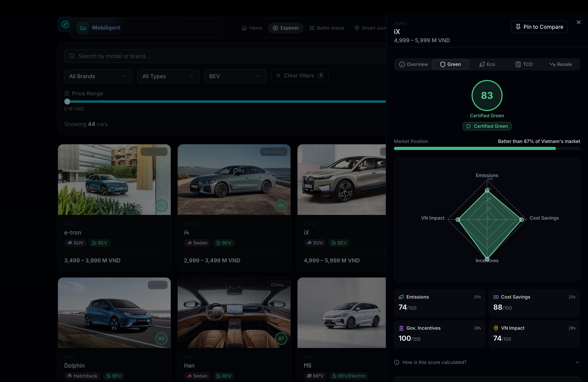
Task: Close the iX detail panel
Action: pyautogui.click(x=578, y=22)
